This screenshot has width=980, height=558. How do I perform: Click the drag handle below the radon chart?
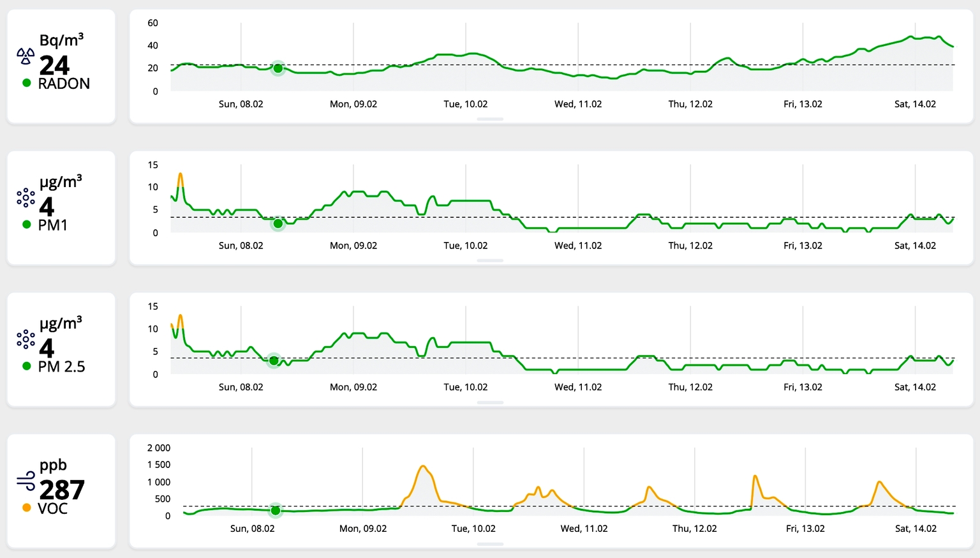click(490, 119)
